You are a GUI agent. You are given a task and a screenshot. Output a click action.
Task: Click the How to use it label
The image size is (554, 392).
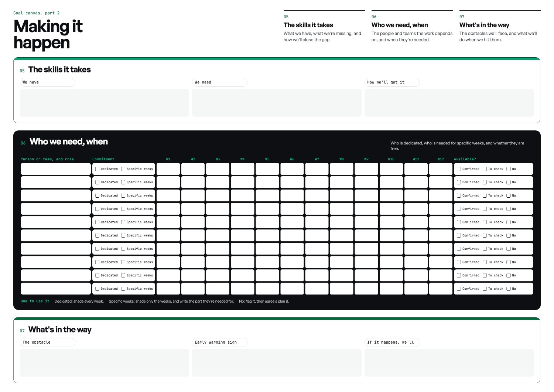click(x=35, y=301)
